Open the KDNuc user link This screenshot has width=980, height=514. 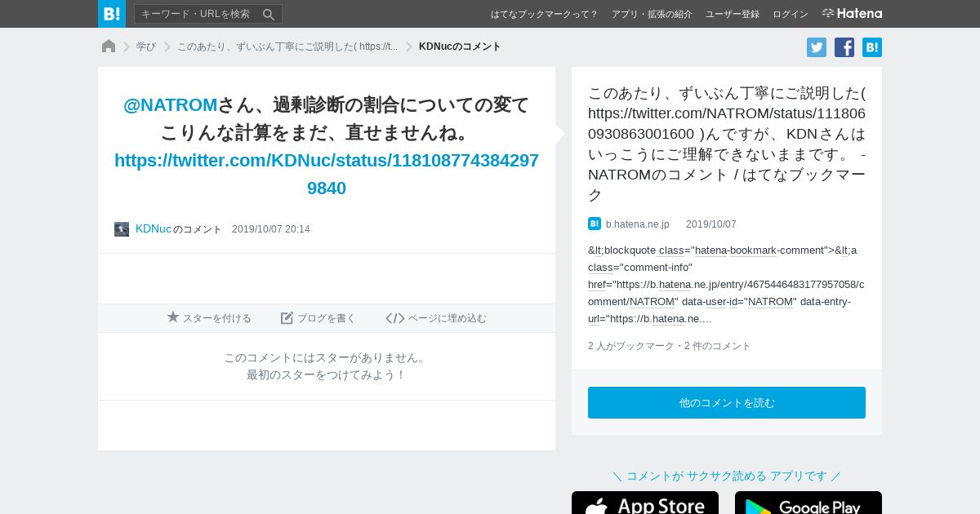[x=154, y=229]
